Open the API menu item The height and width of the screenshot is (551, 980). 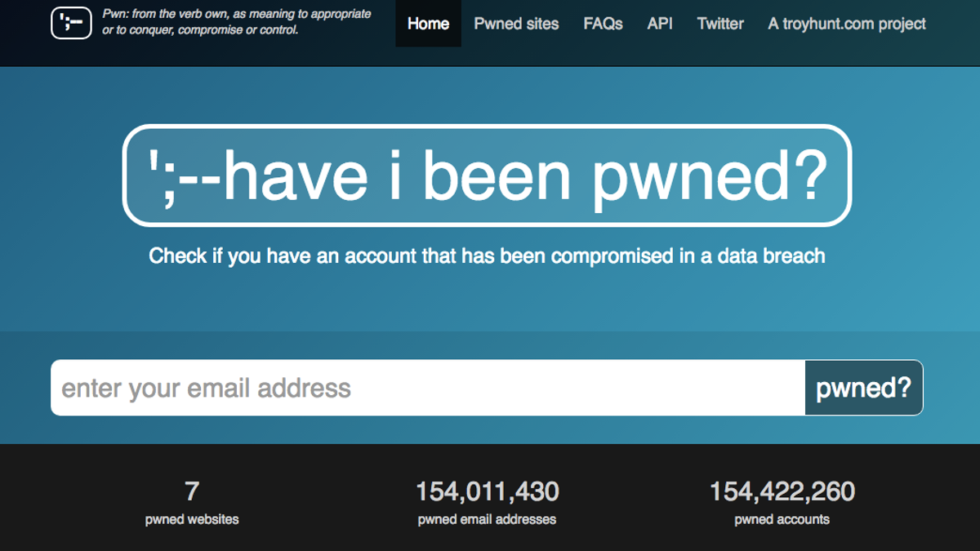tap(660, 24)
